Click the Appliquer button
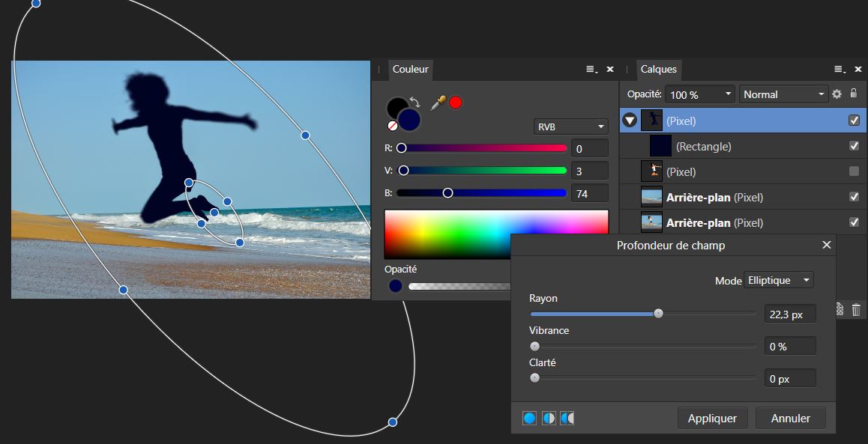 712,418
